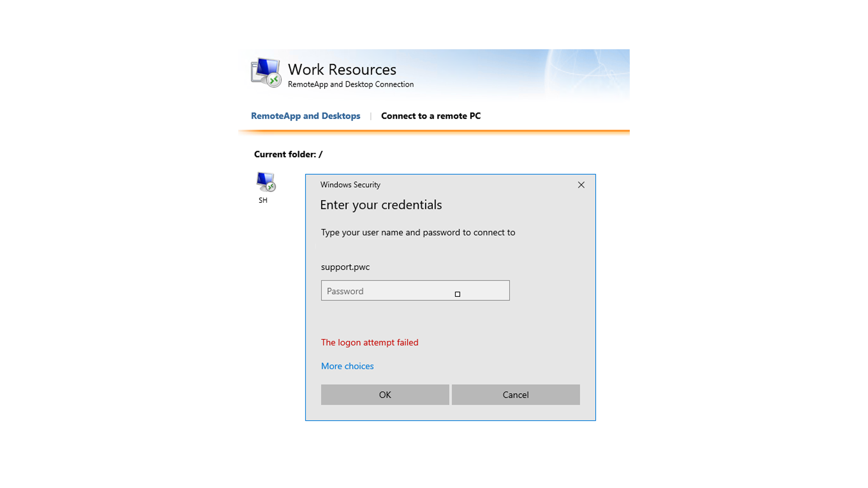Click the red logon attempt failed message
Image resolution: width=868 pixels, height=488 pixels.
370,343
